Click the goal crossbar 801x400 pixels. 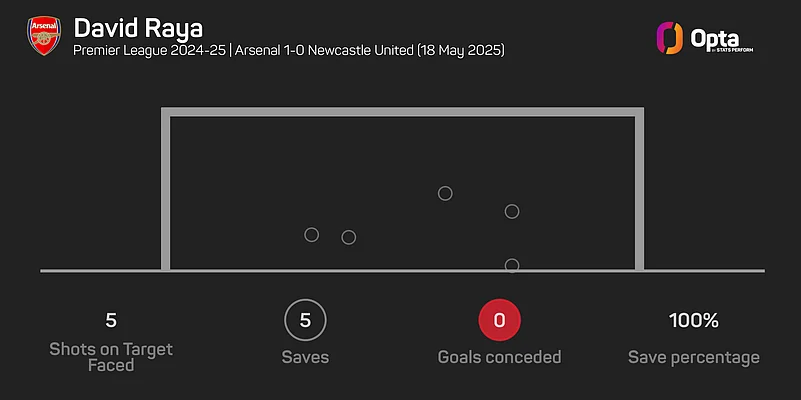point(402,113)
